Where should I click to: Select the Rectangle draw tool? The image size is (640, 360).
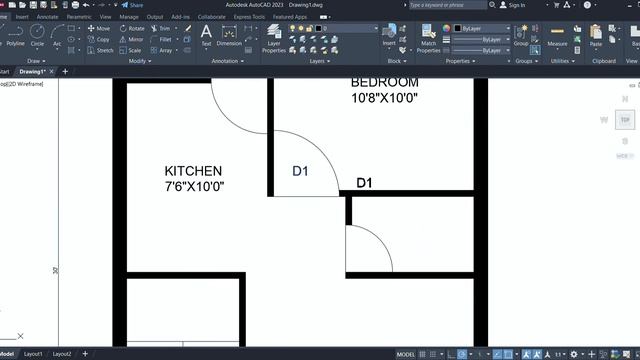(71, 29)
